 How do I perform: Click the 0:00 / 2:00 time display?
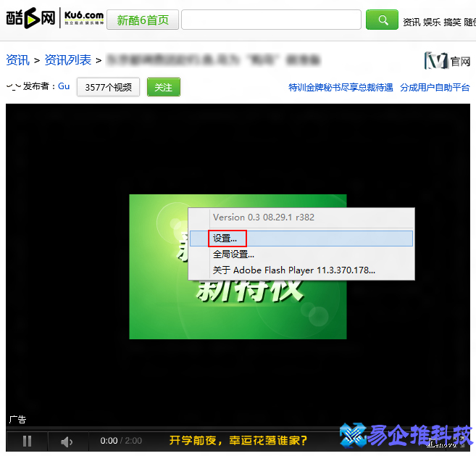(x=121, y=441)
